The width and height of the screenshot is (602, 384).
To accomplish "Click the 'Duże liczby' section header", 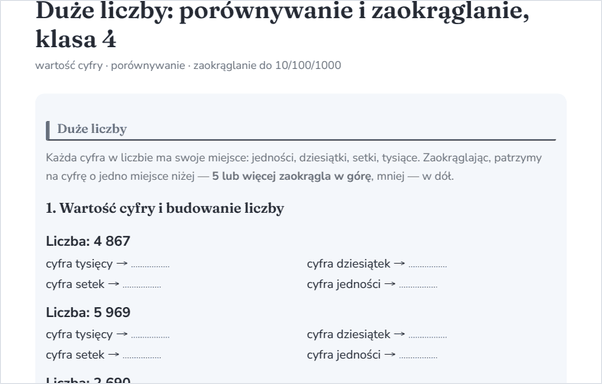I will pyautogui.click(x=92, y=129).
